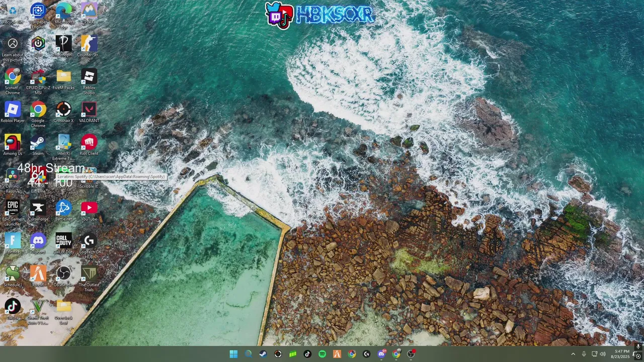644x362 pixels.
Task: Open the volume tray icon
Action: pyautogui.click(x=603, y=354)
